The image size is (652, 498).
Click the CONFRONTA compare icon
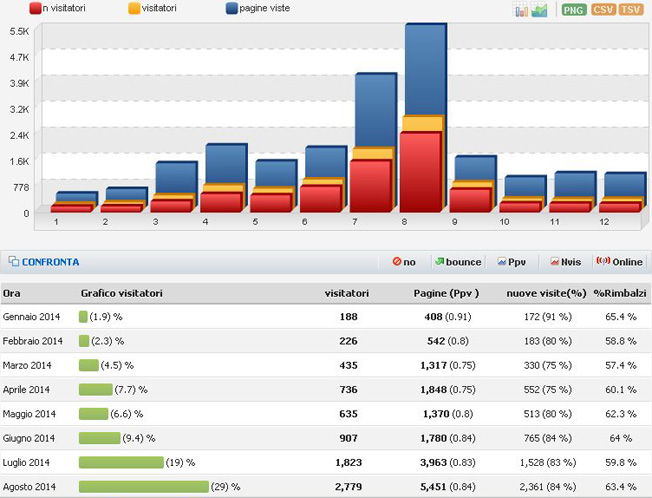[14, 261]
